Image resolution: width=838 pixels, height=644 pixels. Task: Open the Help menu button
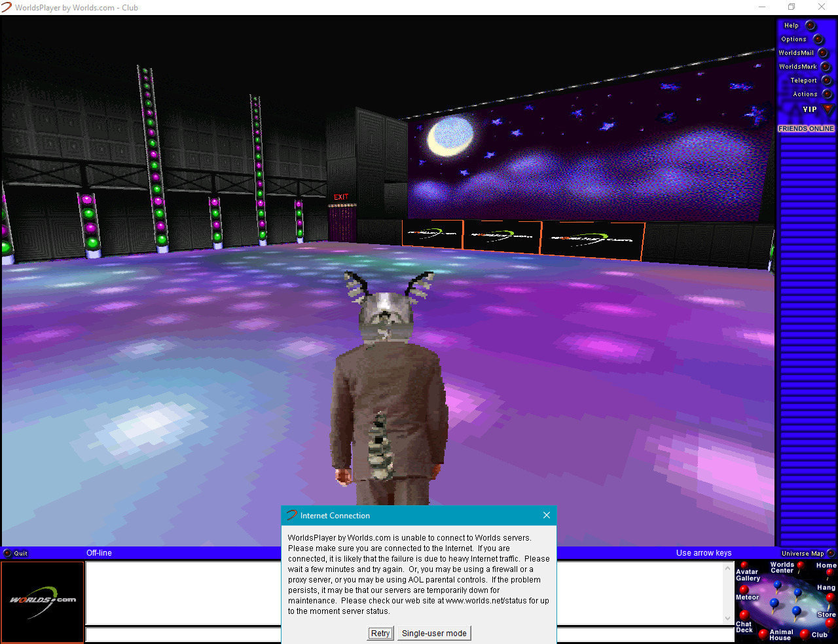[x=810, y=26]
